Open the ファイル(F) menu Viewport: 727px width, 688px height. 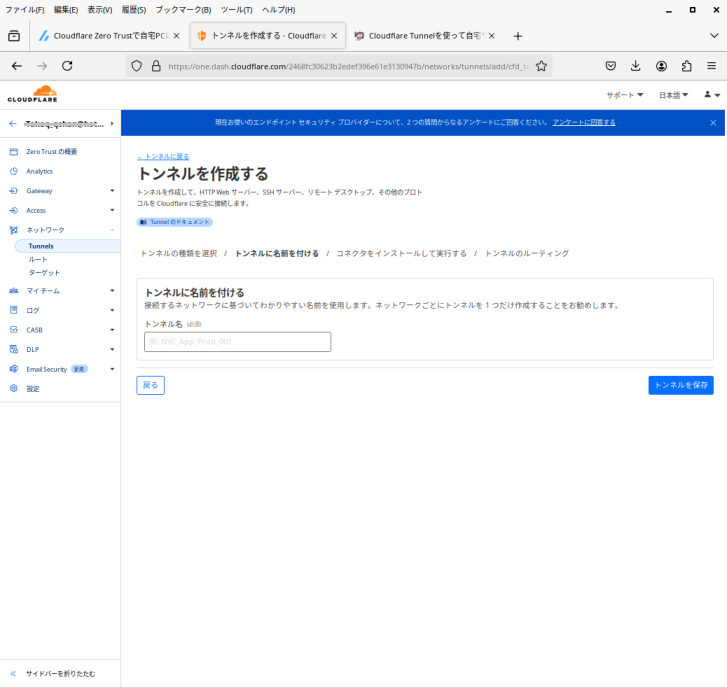[25, 10]
